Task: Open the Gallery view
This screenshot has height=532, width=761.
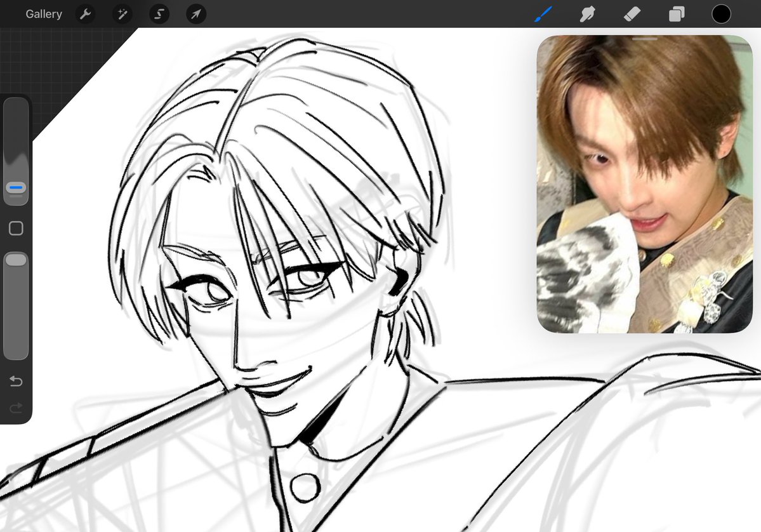Action: coord(44,14)
